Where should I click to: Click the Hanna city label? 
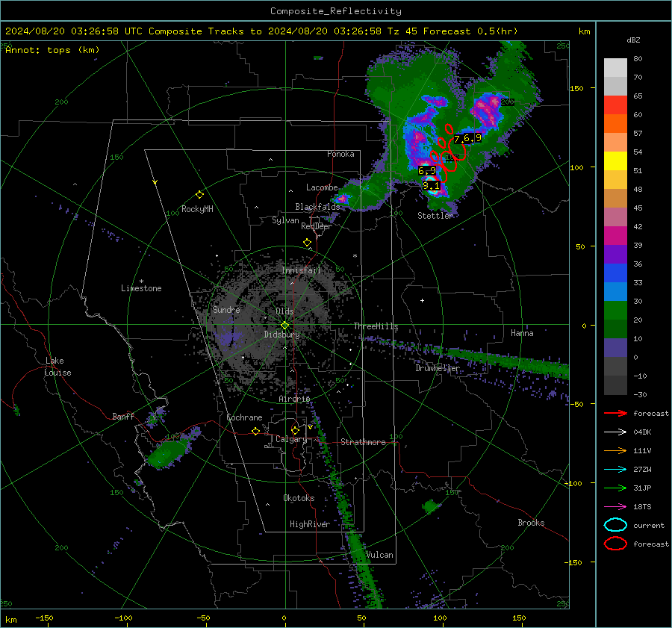pyautogui.click(x=522, y=333)
